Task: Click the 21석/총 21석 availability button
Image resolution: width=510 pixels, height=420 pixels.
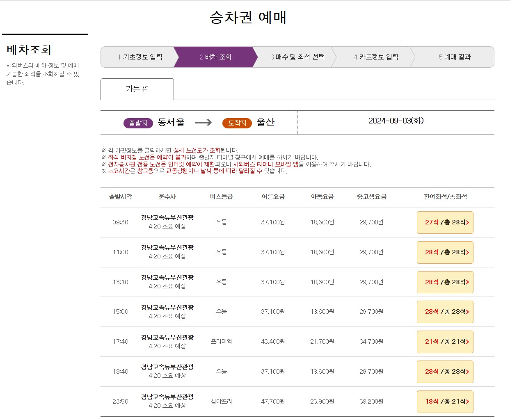Action: pos(445,342)
